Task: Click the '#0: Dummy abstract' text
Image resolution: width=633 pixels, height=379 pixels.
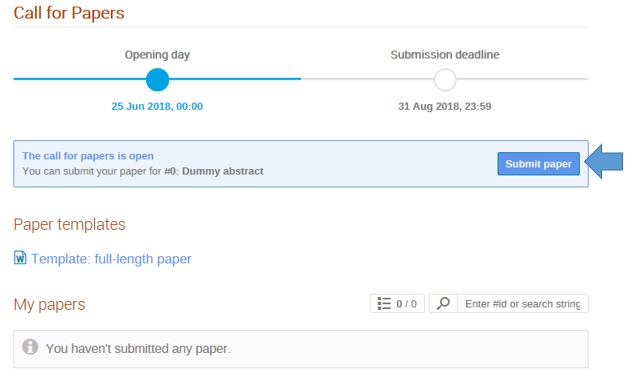Action: [214, 171]
